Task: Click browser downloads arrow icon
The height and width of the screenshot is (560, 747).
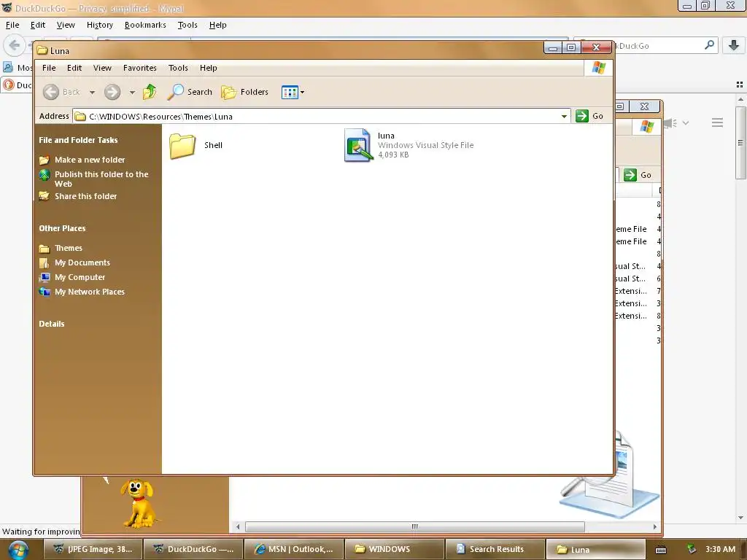Action: click(734, 45)
